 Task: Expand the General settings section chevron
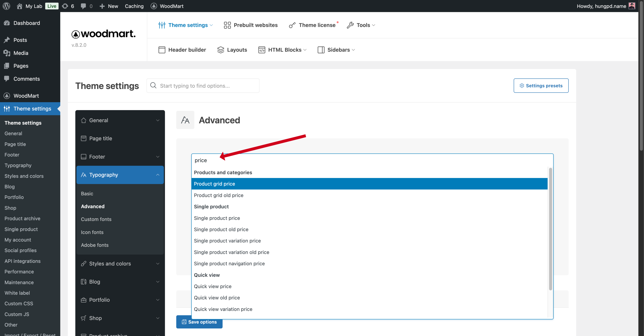[x=158, y=120]
